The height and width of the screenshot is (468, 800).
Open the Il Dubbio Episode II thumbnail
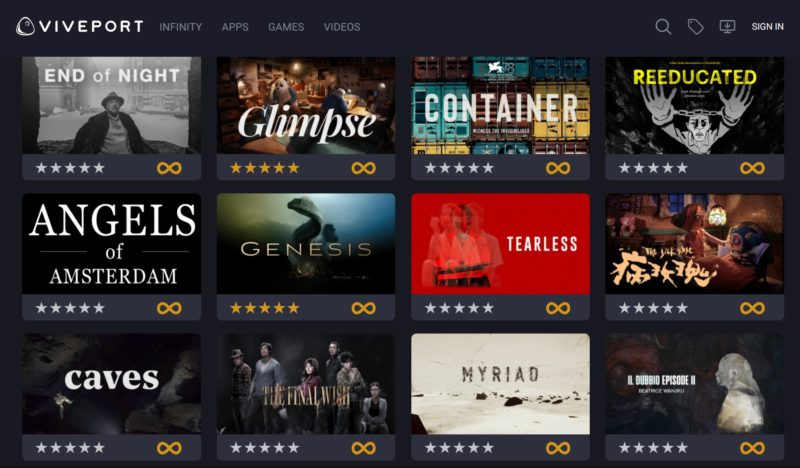(694, 384)
